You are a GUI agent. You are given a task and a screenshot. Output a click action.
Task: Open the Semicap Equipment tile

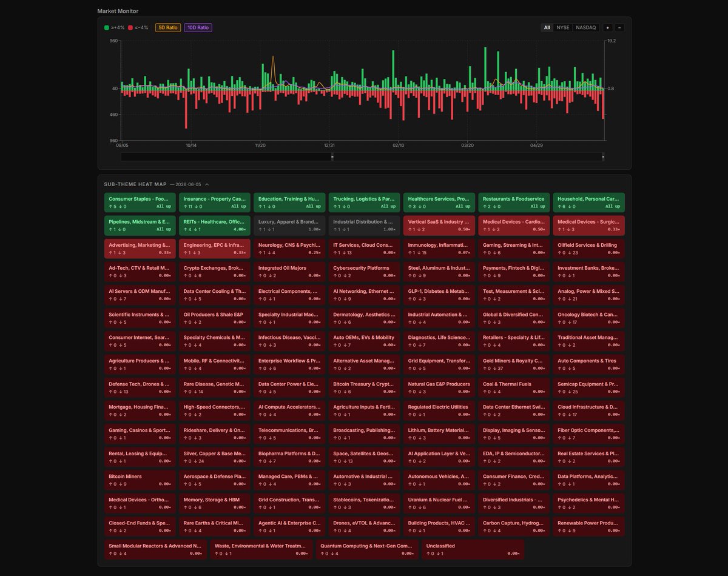pyautogui.click(x=588, y=387)
